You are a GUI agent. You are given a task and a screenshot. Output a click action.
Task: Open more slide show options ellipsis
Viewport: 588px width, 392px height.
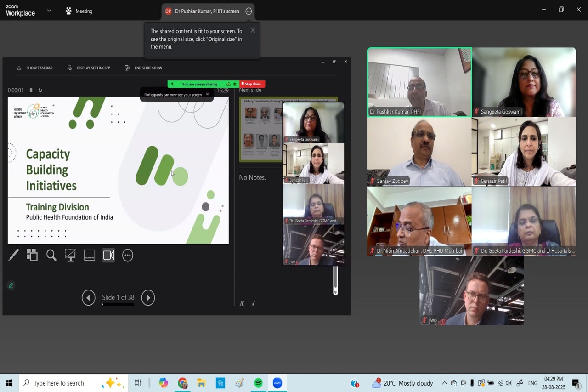[x=128, y=255]
